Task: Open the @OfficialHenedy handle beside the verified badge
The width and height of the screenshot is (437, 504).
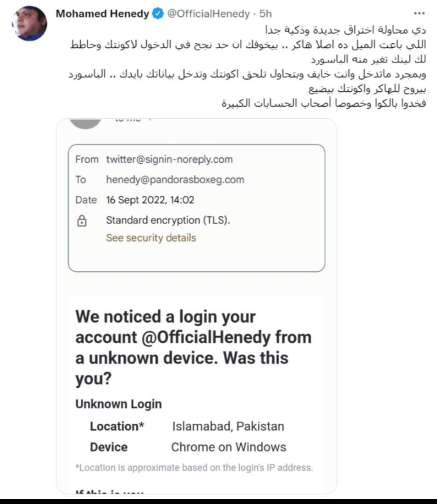Action: click(208, 13)
